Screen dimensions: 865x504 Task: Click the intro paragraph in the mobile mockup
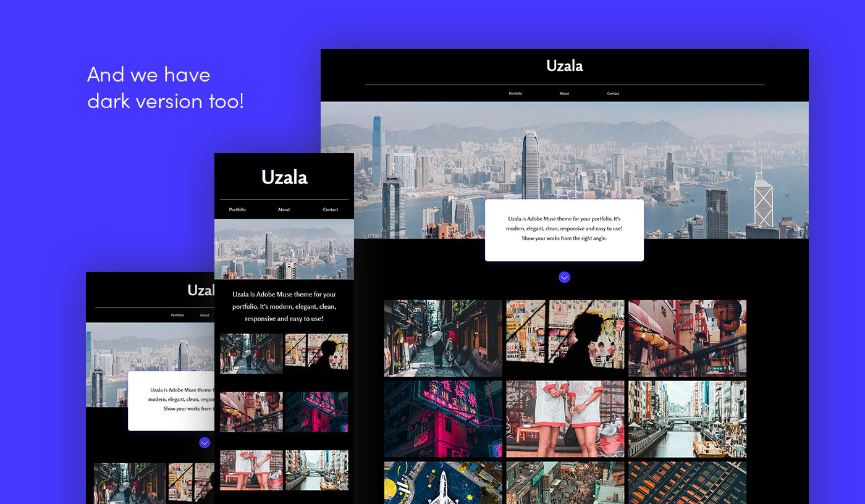click(284, 306)
